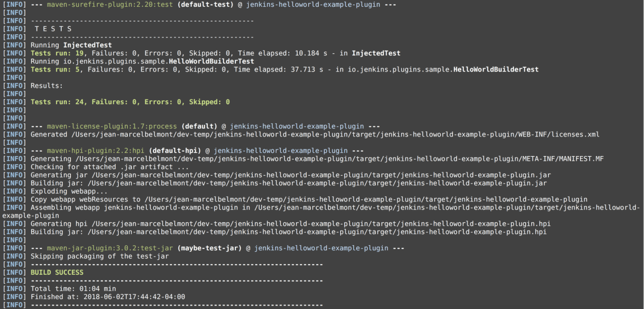Click the 'Running InjectedTest' line
This screenshot has width=644, height=309.
coord(71,45)
